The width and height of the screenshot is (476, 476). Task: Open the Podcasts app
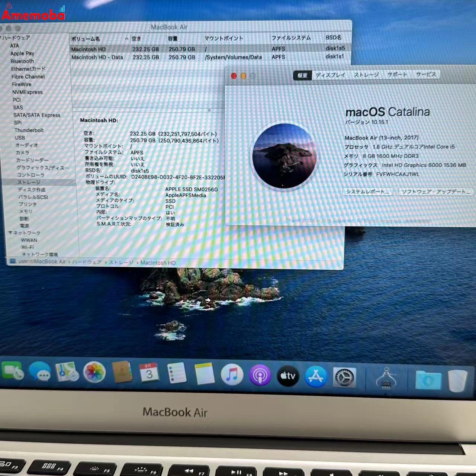coord(260,376)
